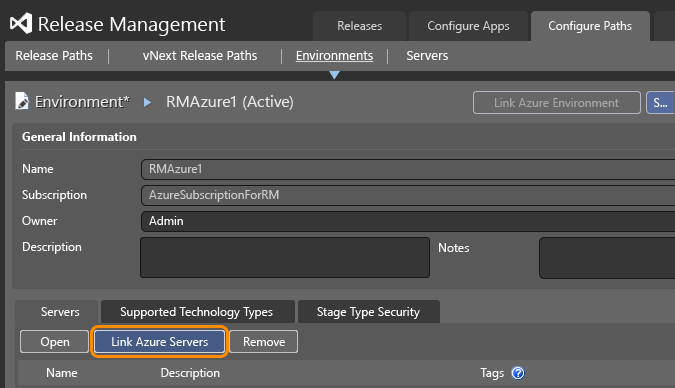Open the Servers section in top navigation
Viewport: 675px width, 388px height.
pyautogui.click(x=427, y=56)
